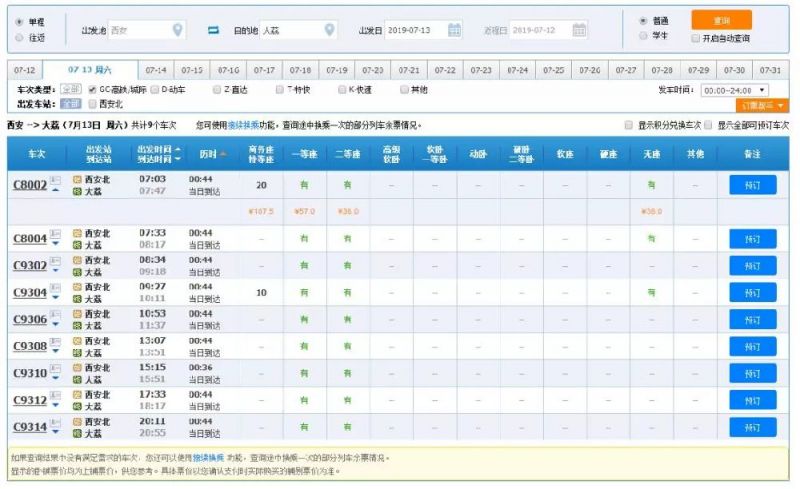This screenshot has width=800, height=489.
Task: Switch to the 07-12 date tab
Action: coord(24,70)
